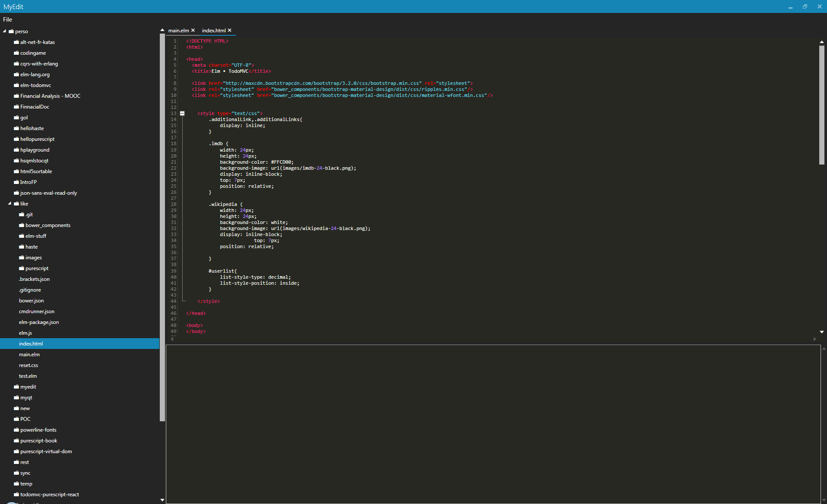Click the file tree scrollbar thumb

(162, 227)
